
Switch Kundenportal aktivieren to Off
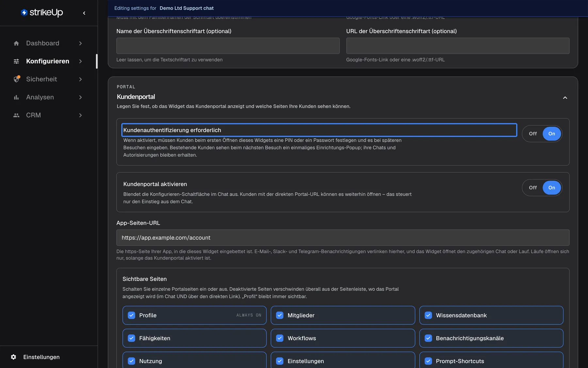(x=533, y=187)
